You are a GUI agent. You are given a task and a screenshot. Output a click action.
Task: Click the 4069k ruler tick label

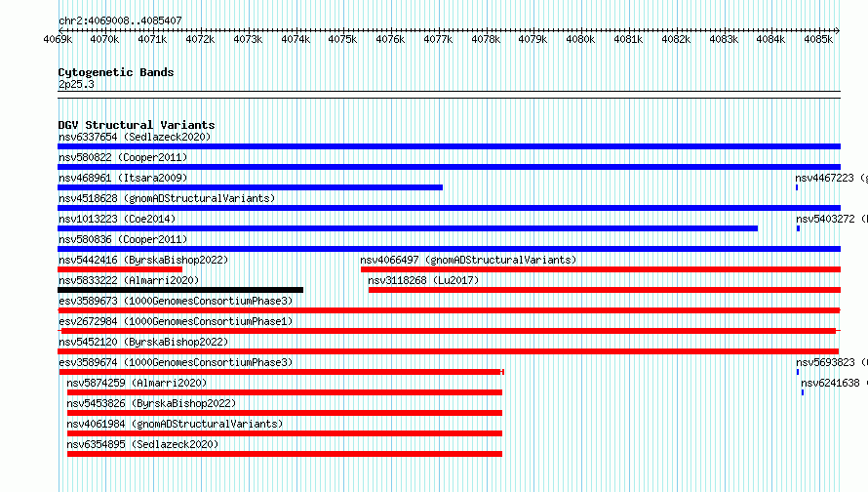tap(58, 39)
